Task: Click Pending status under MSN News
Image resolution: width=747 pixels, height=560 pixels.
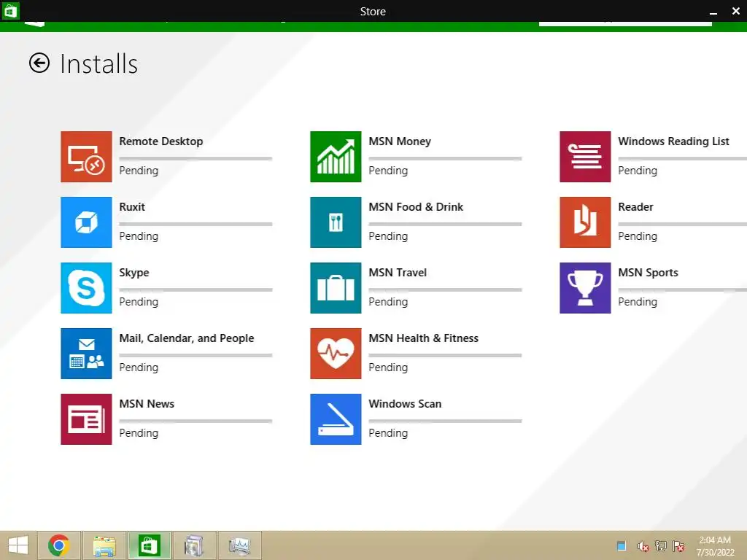Action: 139,433
